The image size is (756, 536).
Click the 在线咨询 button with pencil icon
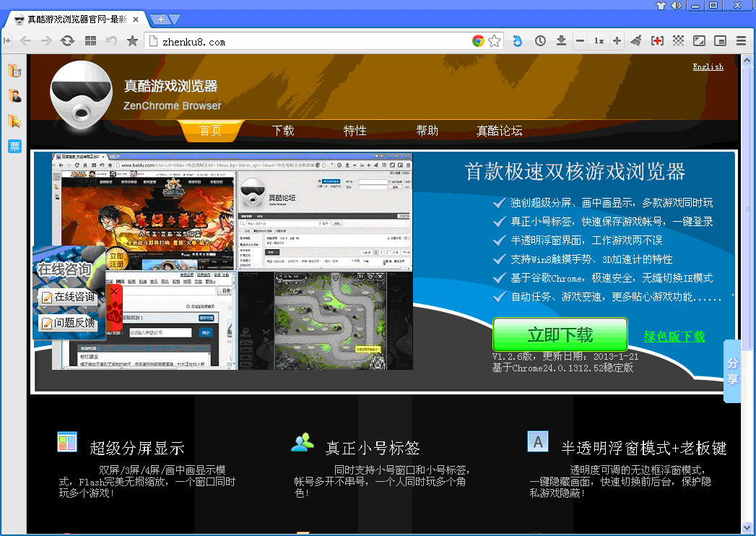point(68,297)
